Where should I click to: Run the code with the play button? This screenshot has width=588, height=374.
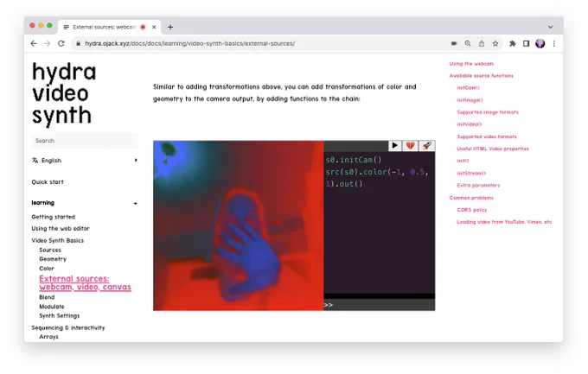click(x=394, y=145)
